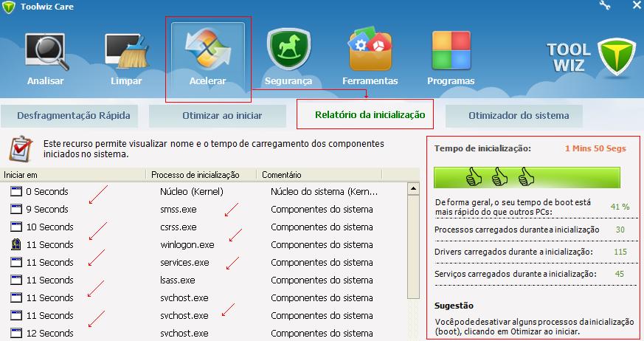Switch to Otimizador do sistema tab
This screenshot has width=644, height=341.
coord(514,116)
